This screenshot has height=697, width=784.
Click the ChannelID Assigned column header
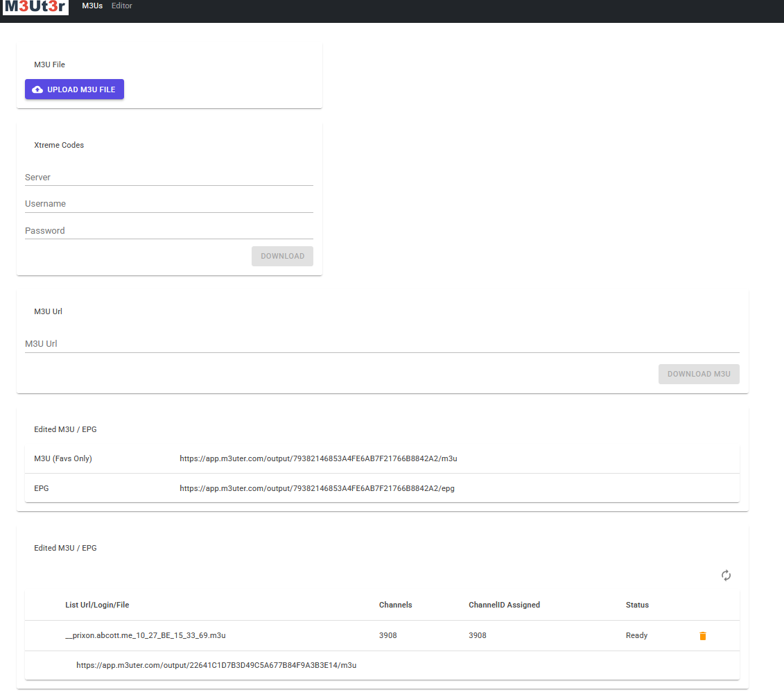[x=504, y=605]
